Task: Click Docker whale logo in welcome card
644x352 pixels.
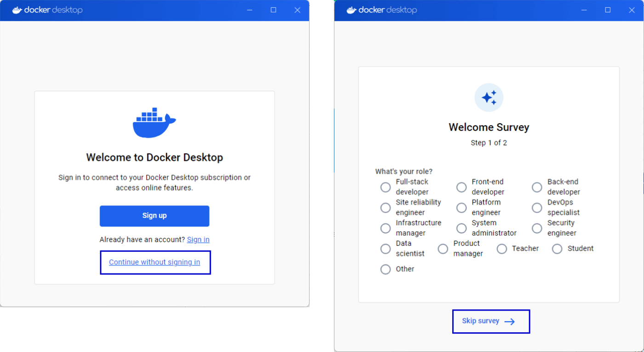Action: (x=154, y=123)
